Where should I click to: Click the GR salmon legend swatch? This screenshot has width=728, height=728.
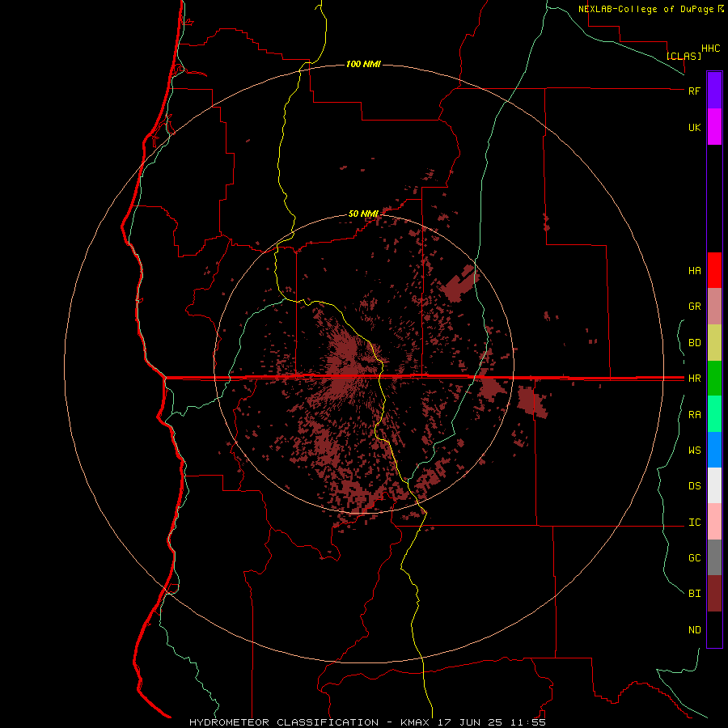click(714, 307)
